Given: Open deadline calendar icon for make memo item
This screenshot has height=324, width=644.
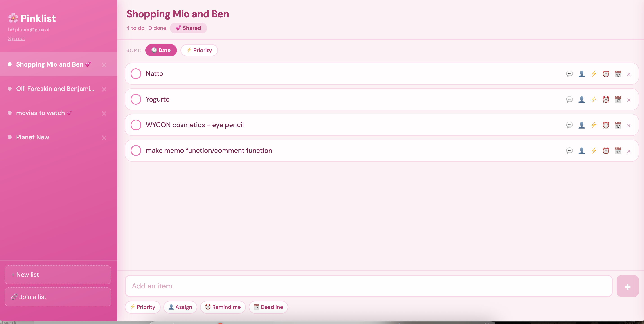Looking at the screenshot, I should 618,151.
